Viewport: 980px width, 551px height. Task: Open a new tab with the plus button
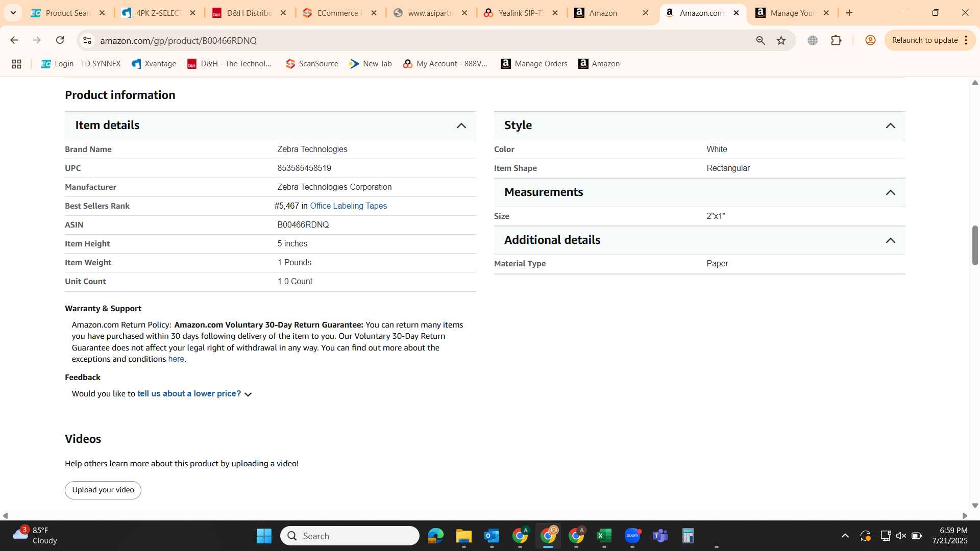849,13
